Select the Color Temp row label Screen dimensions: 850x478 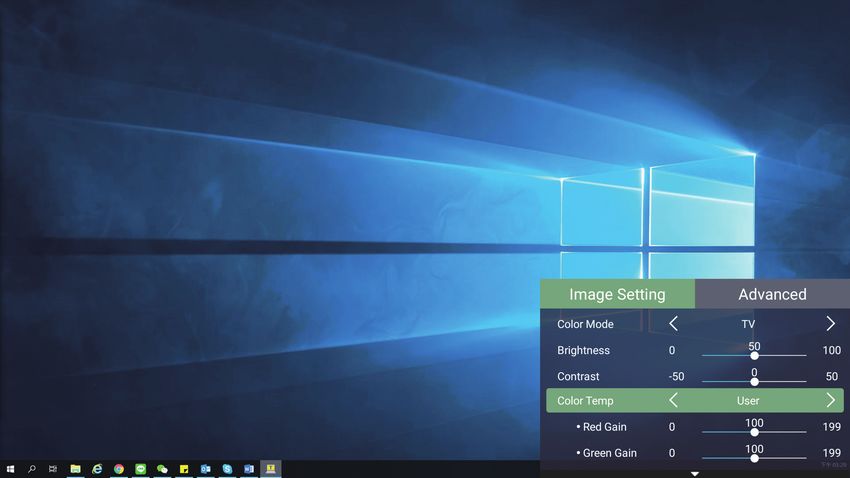pyautogui.click(x=585, y=401)
